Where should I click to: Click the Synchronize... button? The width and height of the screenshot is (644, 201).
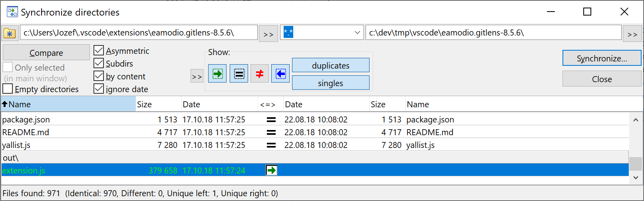point(602,58)
